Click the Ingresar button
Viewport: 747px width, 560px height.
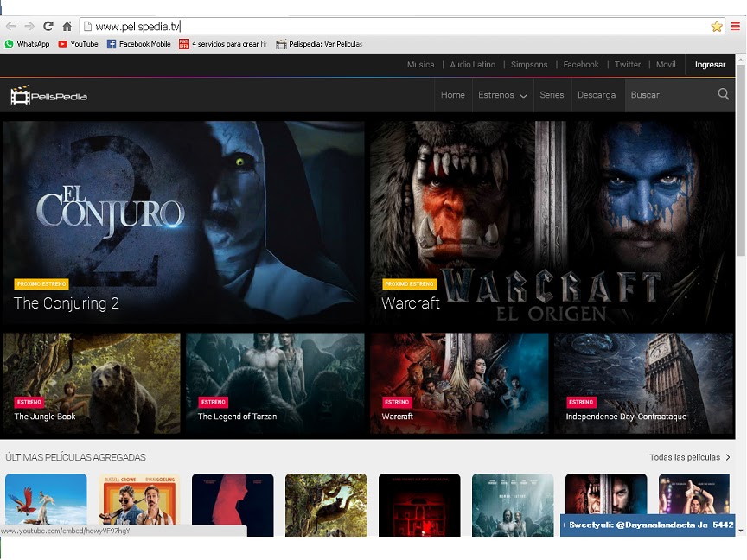pyautogui.click(x=710, y=65)
